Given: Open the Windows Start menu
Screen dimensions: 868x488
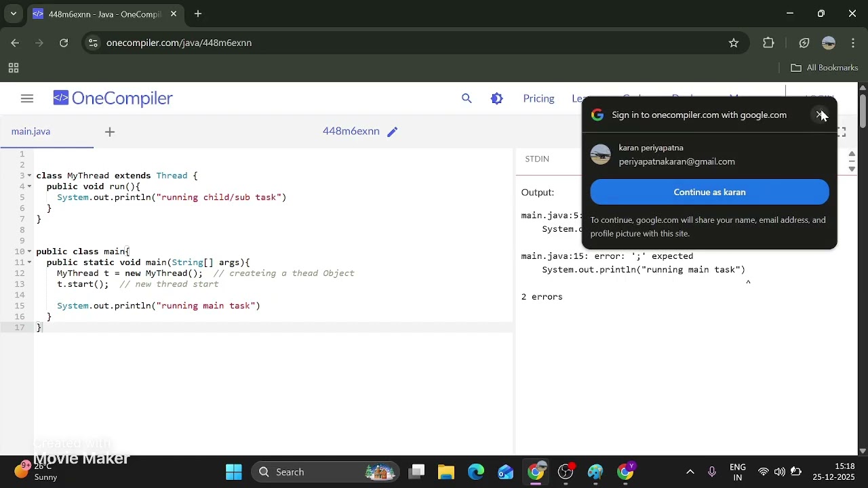Looking at the screenshot, I should click(234, 472).
